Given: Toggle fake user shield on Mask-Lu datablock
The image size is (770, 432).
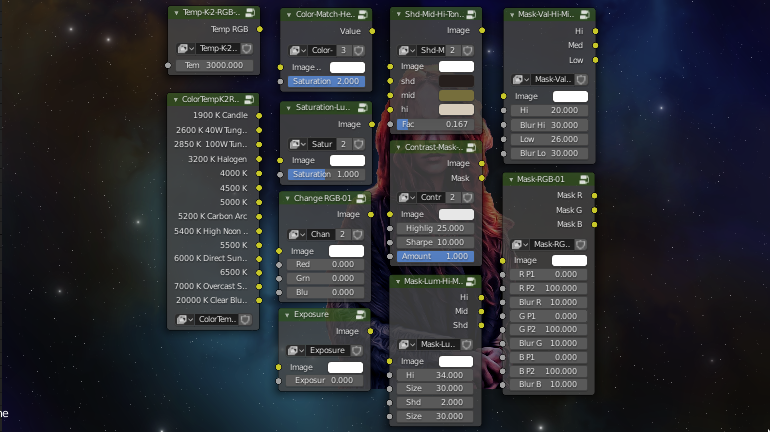Looking at the screenshot, I should coord(467,344).
